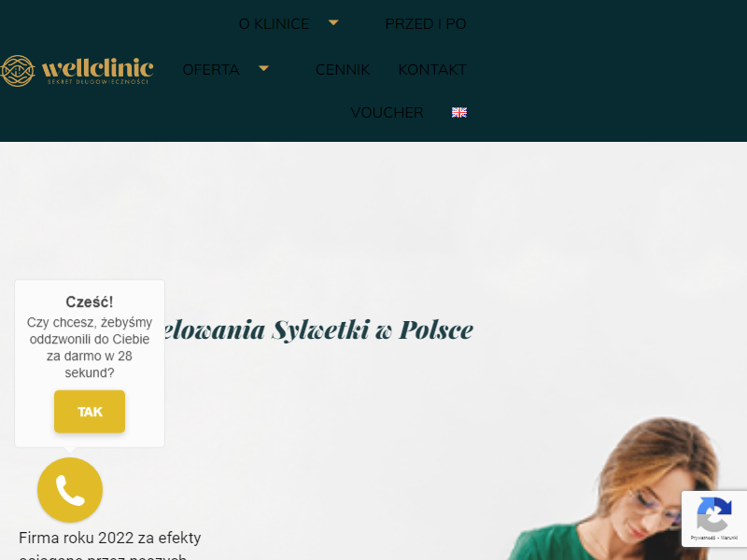
Task: Go to the PRZED I PO page
Action: click(x=426, y=24)
